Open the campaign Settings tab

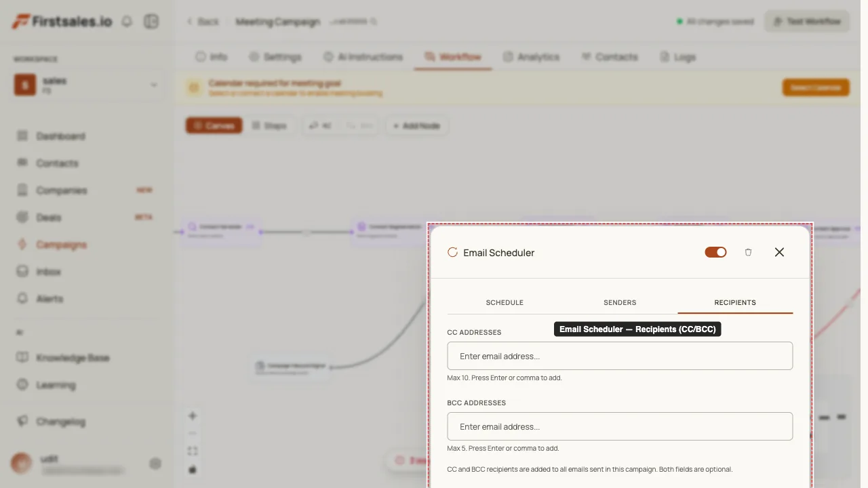275,57
